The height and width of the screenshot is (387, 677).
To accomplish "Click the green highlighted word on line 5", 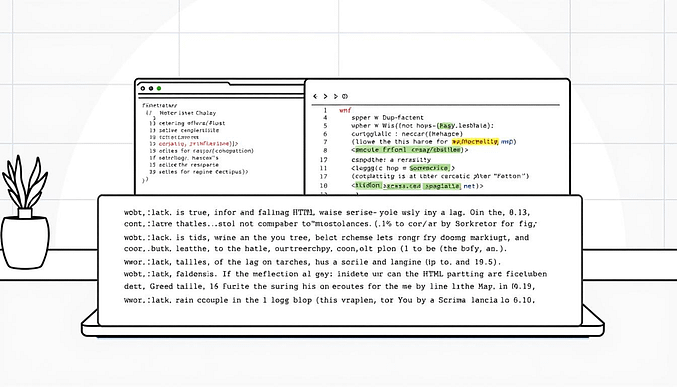I will pos(446,126).
